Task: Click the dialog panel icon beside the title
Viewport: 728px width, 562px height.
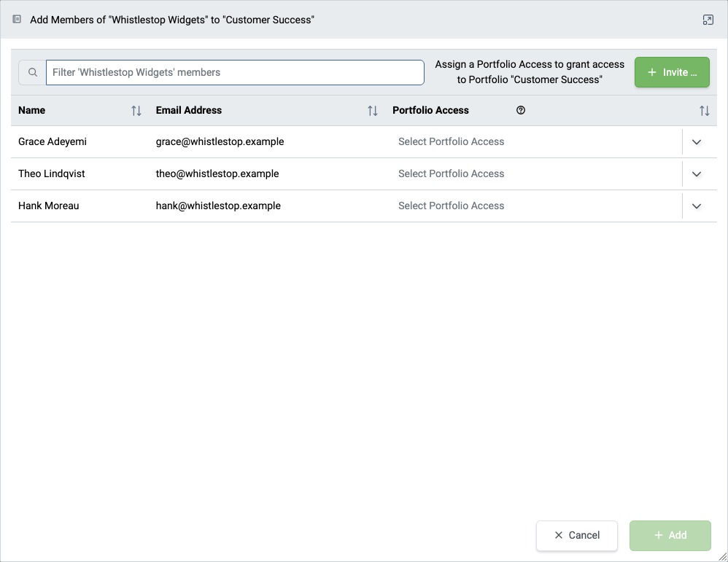Action: pos(17,20)
